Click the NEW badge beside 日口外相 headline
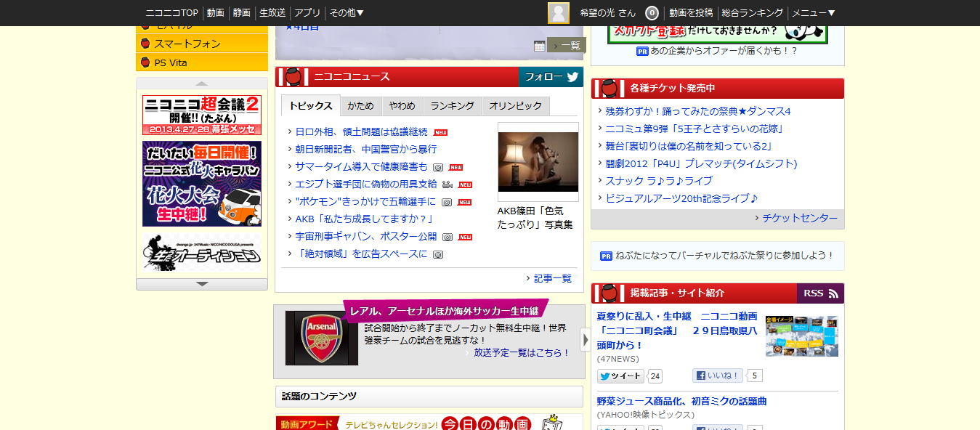The height and width of the screenshot is (430, 980). coord(440,132)
